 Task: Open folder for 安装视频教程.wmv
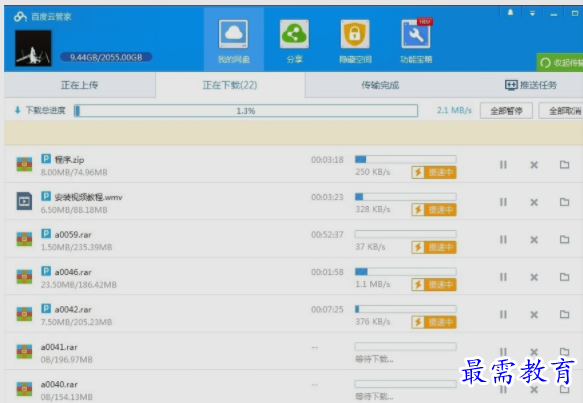coord(564,202)
